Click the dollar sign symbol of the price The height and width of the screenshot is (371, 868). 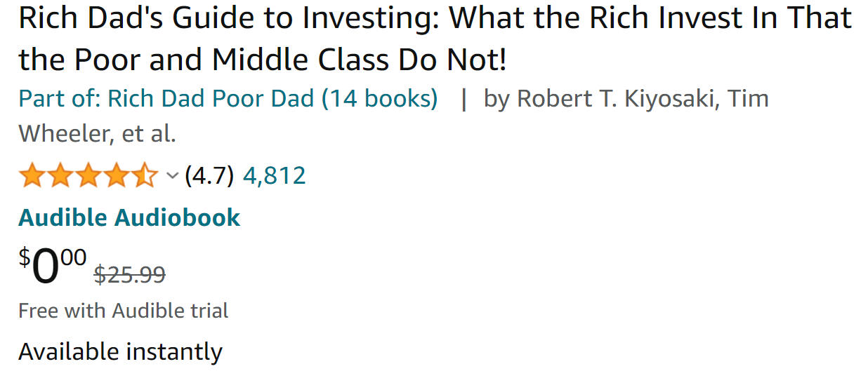click(x=25, y=257)
